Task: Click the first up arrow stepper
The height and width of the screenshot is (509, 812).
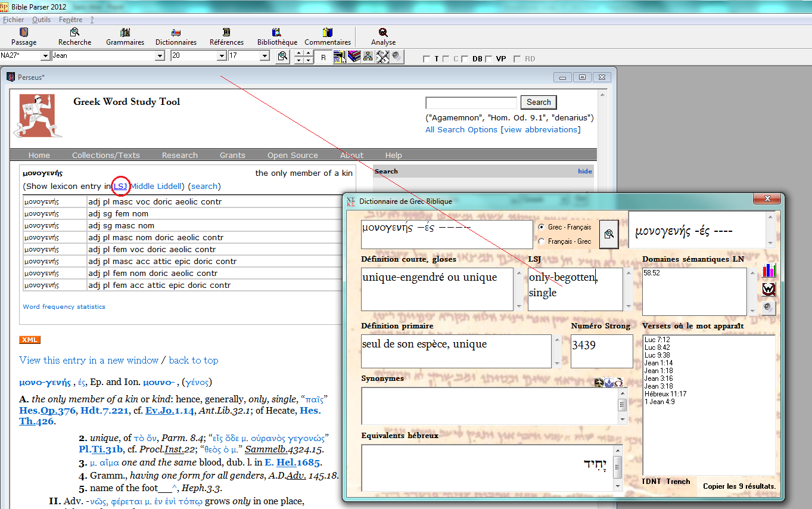Action: [298, 53]
